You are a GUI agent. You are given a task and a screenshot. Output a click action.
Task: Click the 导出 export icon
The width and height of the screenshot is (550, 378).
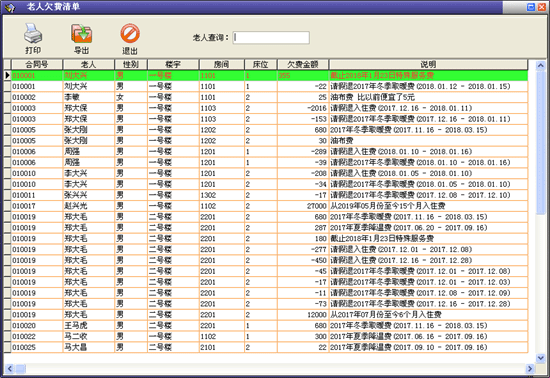(81, 34)
